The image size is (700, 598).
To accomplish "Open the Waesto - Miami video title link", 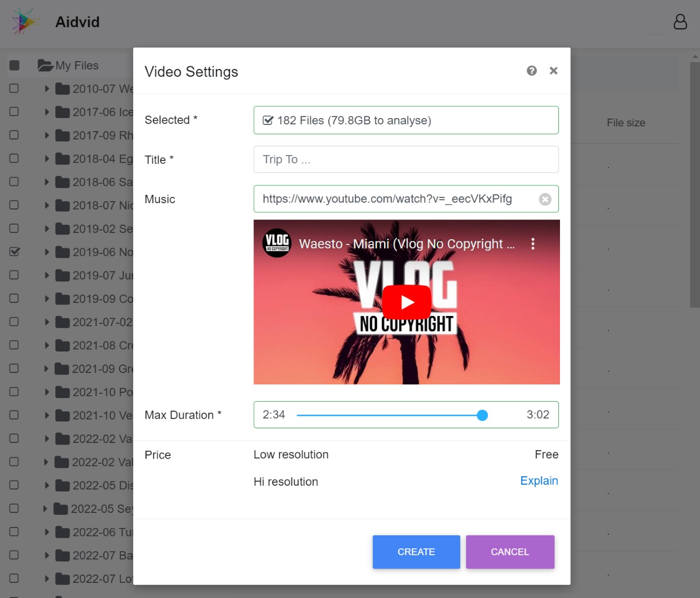I will (406, 244).
